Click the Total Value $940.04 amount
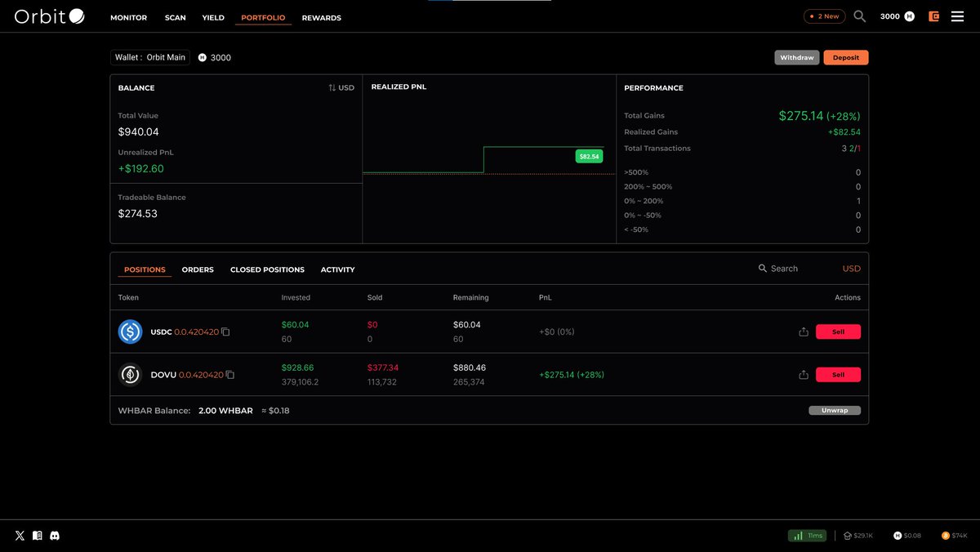This screenshot has width=980, height=552. pos(139,131)
